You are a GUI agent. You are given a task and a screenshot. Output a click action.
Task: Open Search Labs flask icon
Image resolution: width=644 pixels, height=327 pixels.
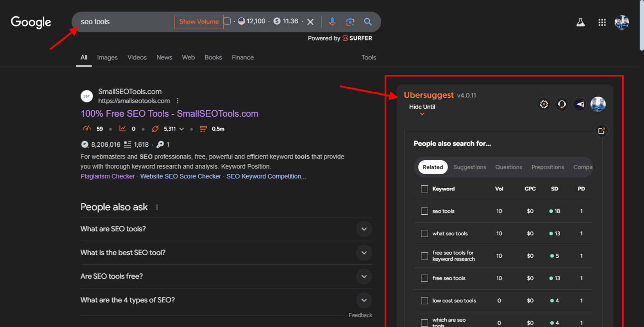(580, 23)
